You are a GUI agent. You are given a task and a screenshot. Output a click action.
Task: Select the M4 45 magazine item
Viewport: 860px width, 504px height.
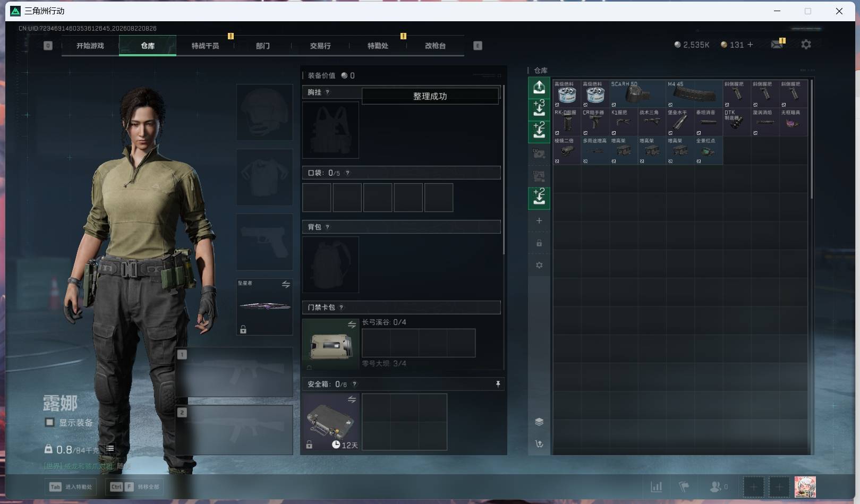[x=694, y=94]
